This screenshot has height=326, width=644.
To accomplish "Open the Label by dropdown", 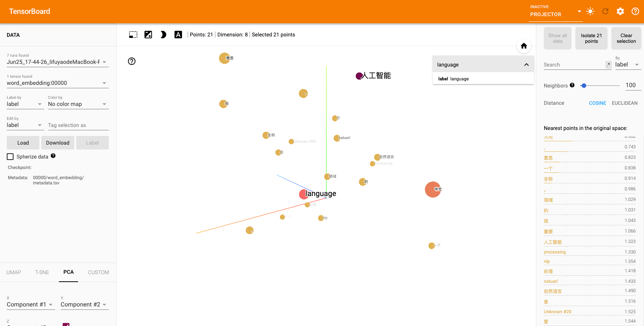I will 25,104.
